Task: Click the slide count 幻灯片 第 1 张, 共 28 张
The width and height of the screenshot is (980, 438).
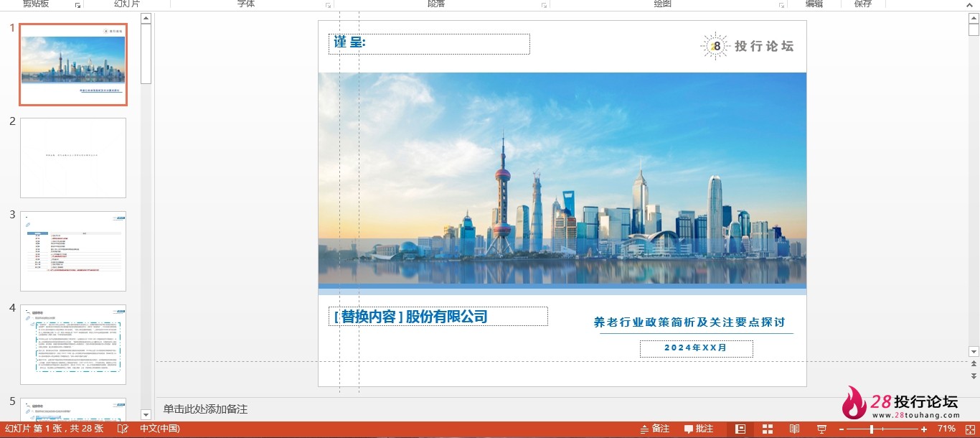Action: (54, 429)
